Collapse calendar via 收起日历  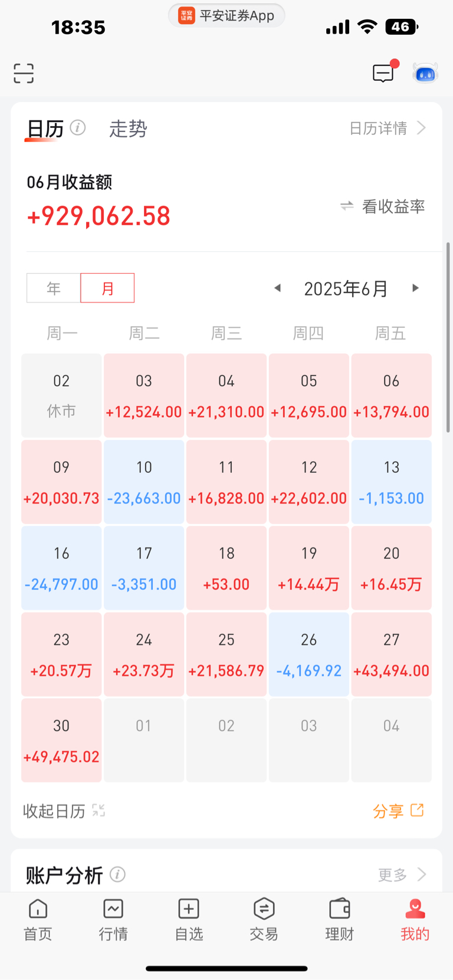coord(54,811)
